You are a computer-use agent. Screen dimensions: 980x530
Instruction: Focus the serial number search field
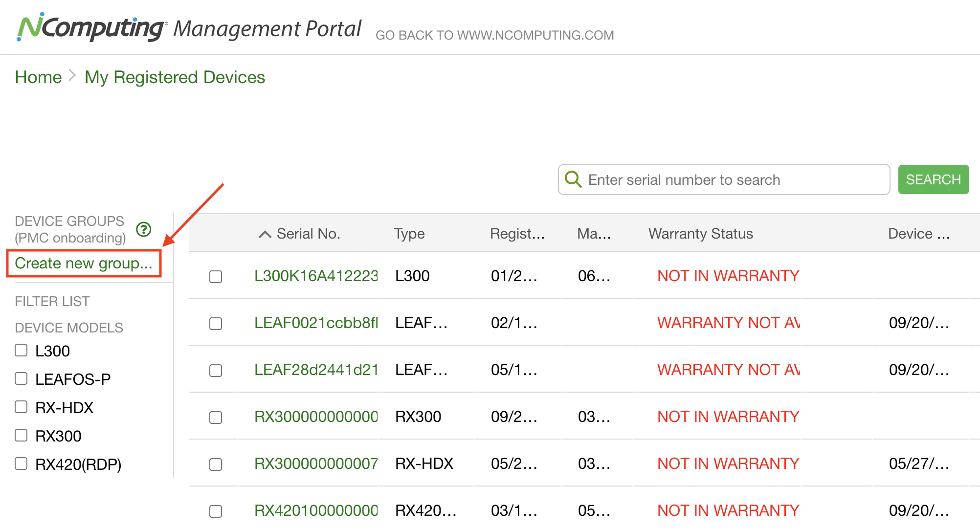[x=724, y=179]
